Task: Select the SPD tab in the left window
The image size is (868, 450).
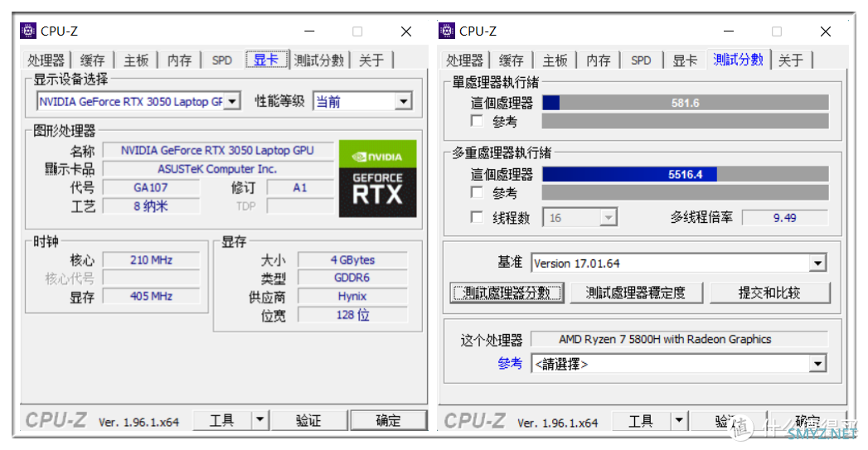Action: pyautogui.click(x=222, y=60)
